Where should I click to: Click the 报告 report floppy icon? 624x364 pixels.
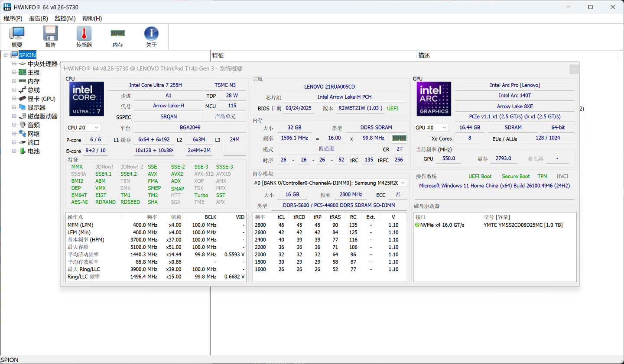point(50,34)
